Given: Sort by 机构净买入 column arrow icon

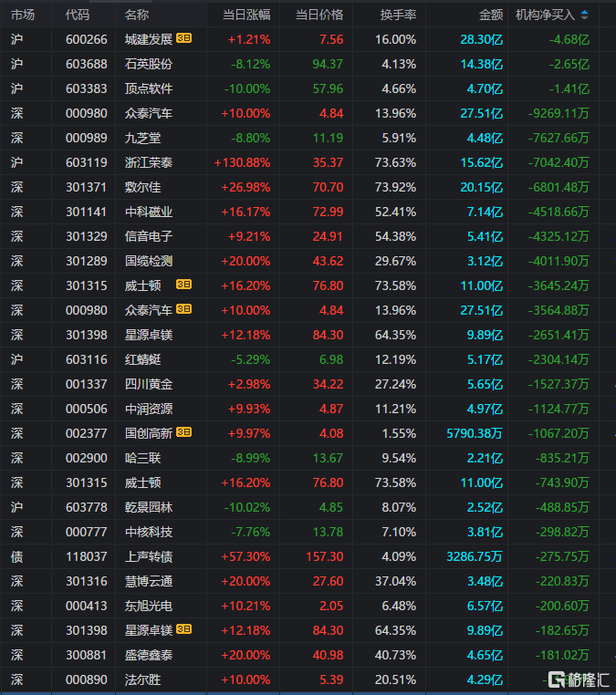Looking at the screenshot, I should click(584, 16).
